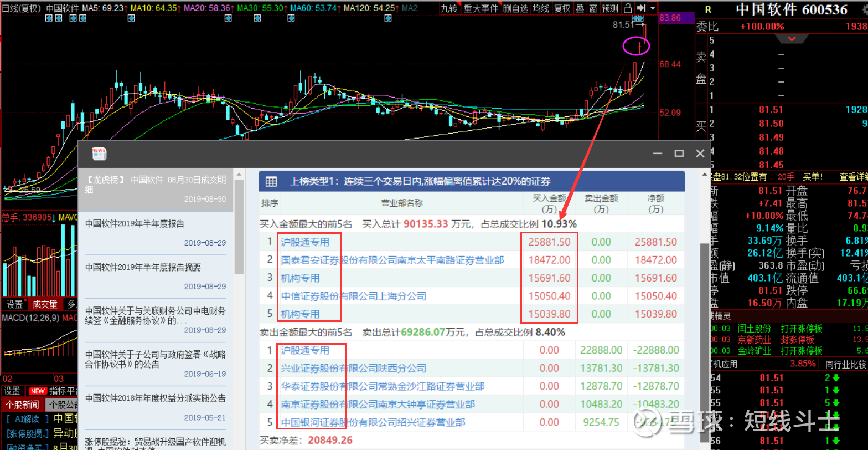This screenshot has height=450, width=868.
Task: Switch to the 个股公告 tab
Action: pos(62,405)
